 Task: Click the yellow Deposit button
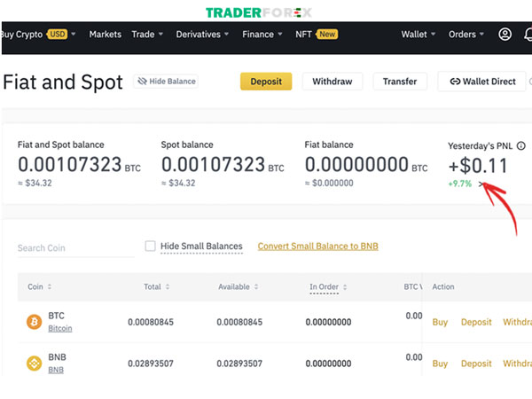(x=266, y=82)
